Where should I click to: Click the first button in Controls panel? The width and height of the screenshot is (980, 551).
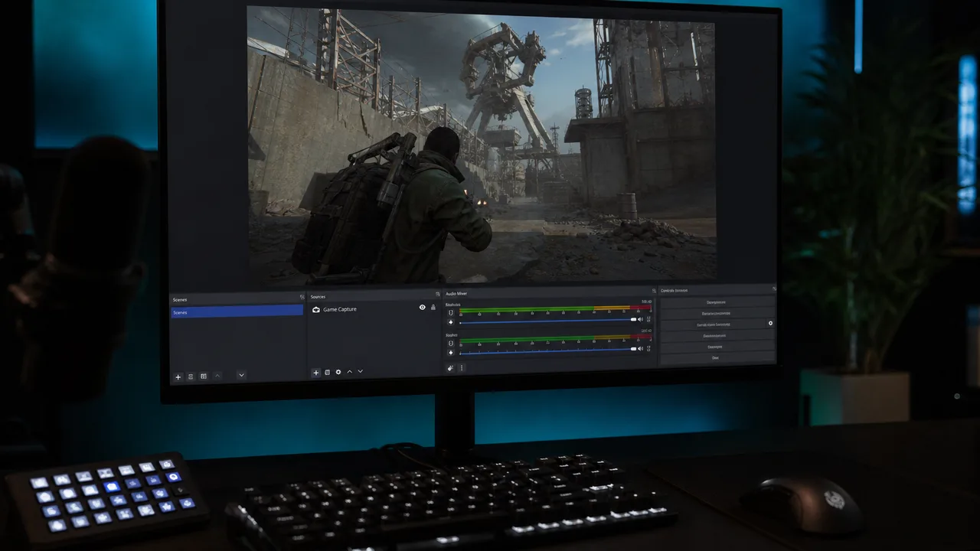(x=717, y=302)
